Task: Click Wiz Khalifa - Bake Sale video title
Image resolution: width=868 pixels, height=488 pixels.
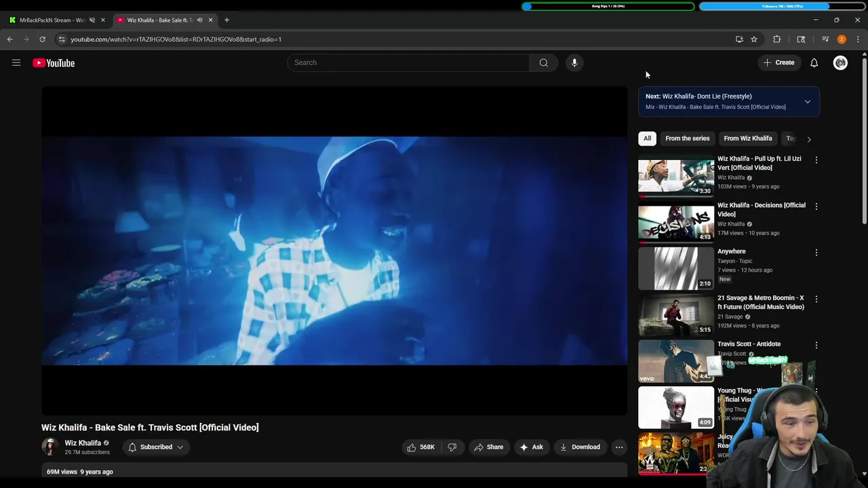Action: coord(150,428)
